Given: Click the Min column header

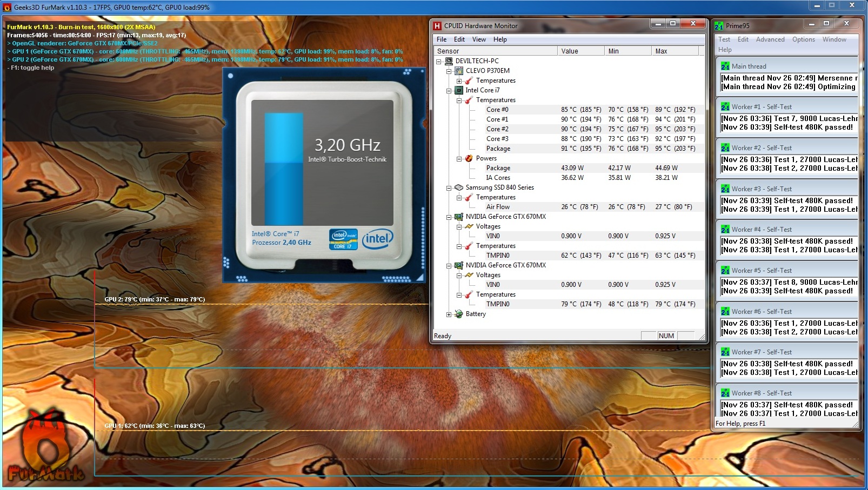Looking at the screenshot, I should pos(628,51).
